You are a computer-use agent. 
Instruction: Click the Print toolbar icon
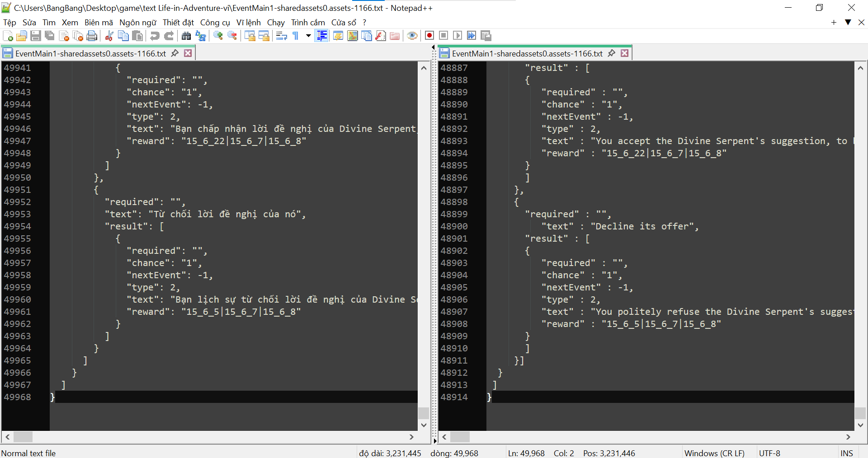pyautogui.click(x=92, y=36)
